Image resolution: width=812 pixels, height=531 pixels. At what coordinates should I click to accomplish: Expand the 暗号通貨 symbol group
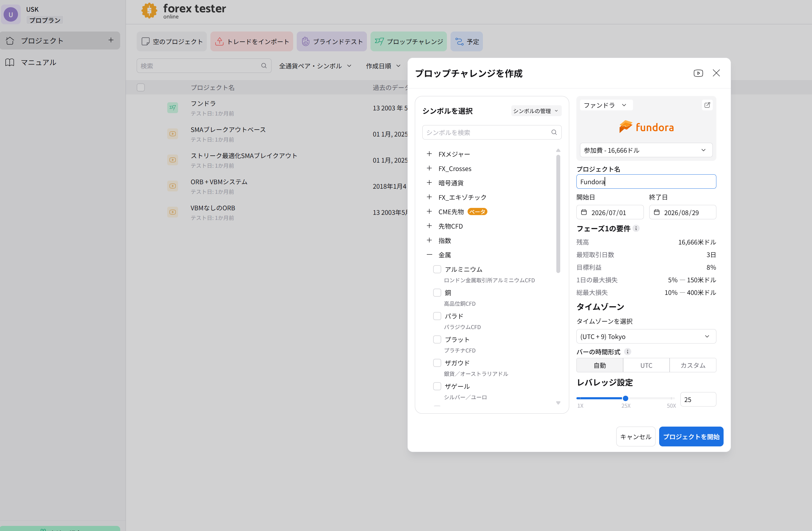click(429, 183)
